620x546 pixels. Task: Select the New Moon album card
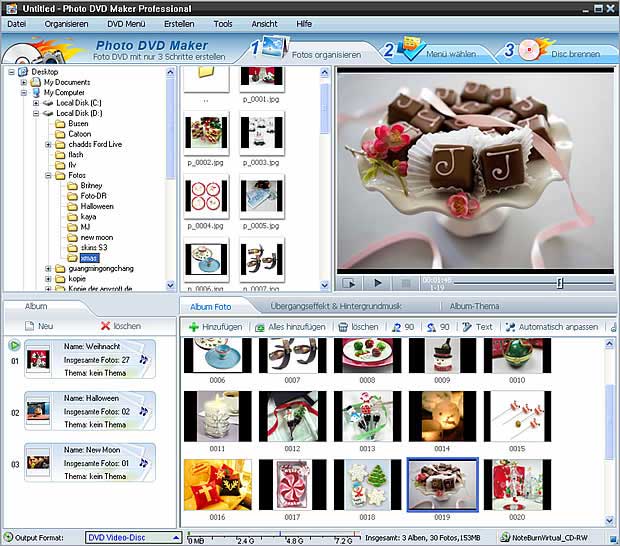(90, 462)
